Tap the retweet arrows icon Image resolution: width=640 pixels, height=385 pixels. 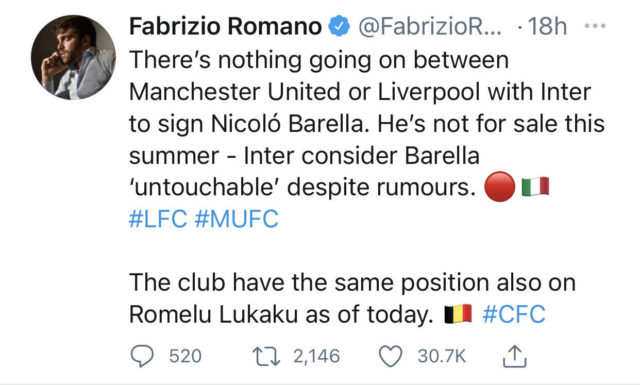point(266,356)
